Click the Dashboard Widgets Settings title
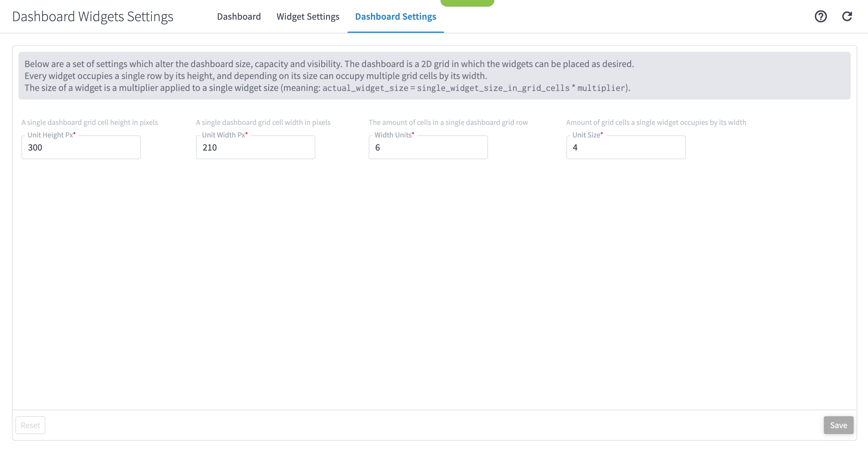868x452 pixels. [93, 16]
